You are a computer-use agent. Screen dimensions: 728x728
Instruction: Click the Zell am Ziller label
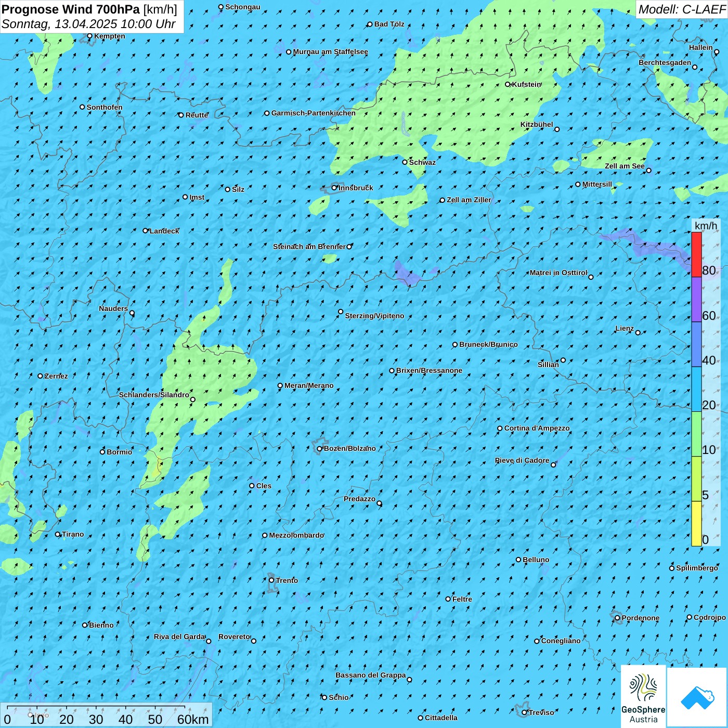(469, 200)
